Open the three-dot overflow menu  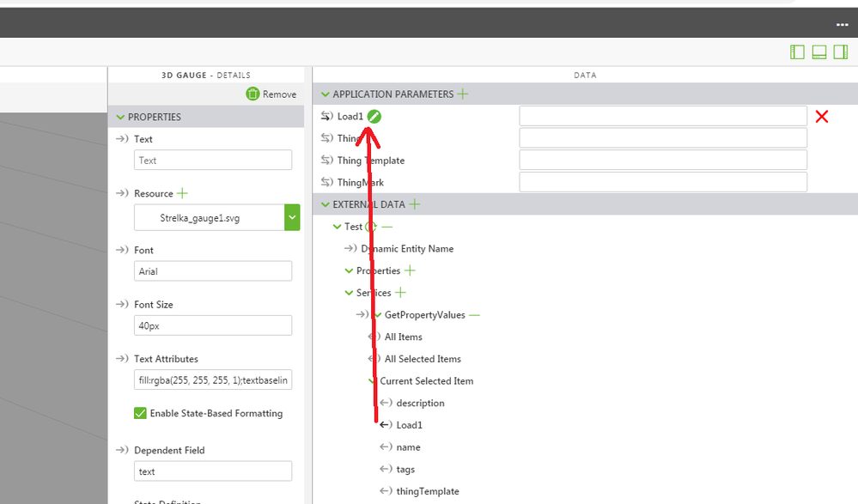[x=842, y=25]
